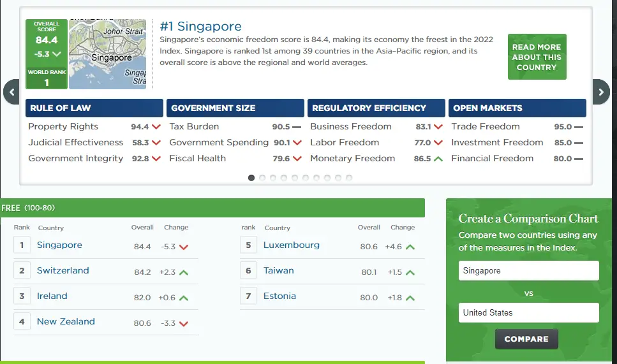Image resolution: width=617 pixels, height=364 pixels.
Task: Open the Switzerland country link
Action: [x=63, y=271]
